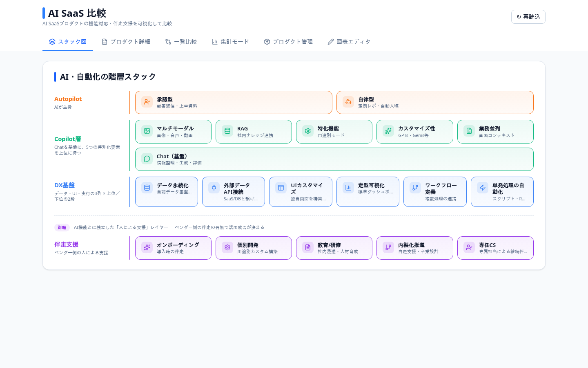Click the layers icon on スタック図 tab

pos(52,42)
